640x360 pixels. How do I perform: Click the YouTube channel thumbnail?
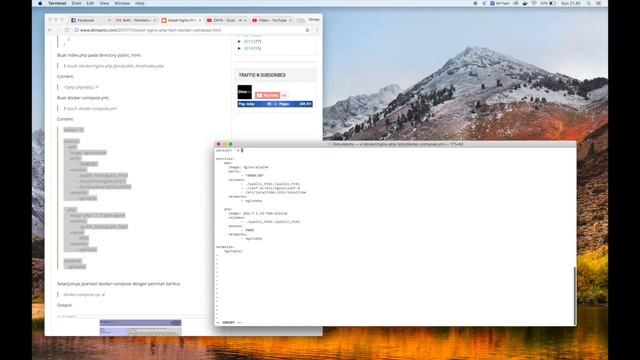click(x=244, y=92)
